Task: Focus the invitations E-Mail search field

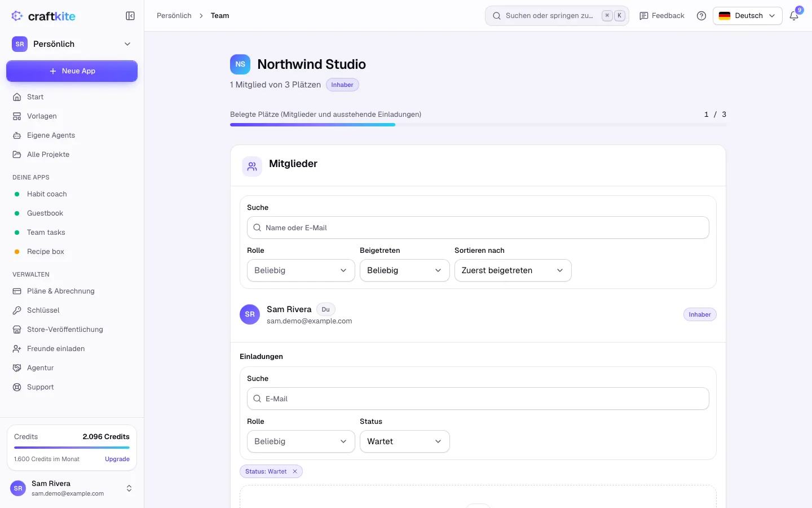Action: 478,398
